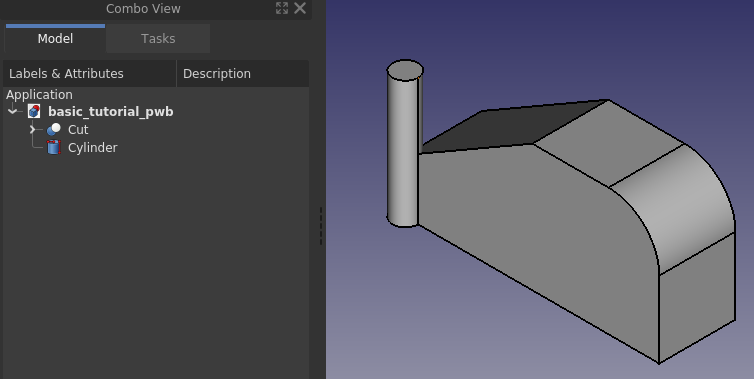Viewport: 754px width, 379px height.
Task: Click the Labels & Attributes column header
Action: 90,74
